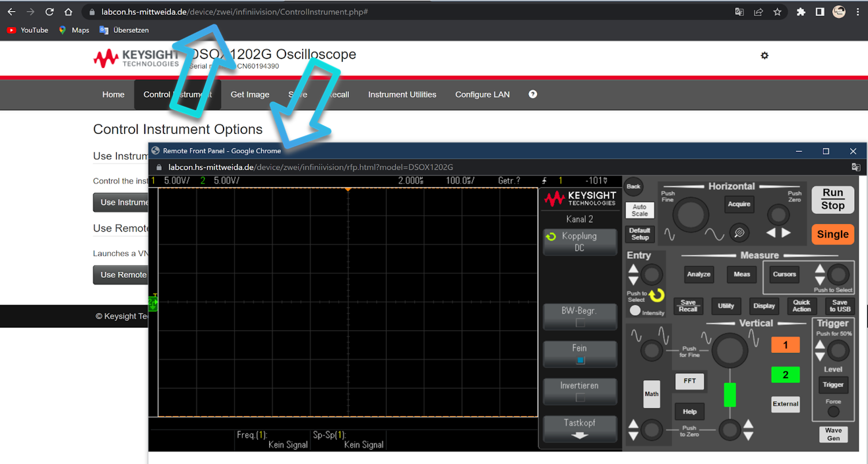Viewport: 868px width, 464px height.
Task: Expand the Tastkopf probe submenu
Action: pos(580,428)
